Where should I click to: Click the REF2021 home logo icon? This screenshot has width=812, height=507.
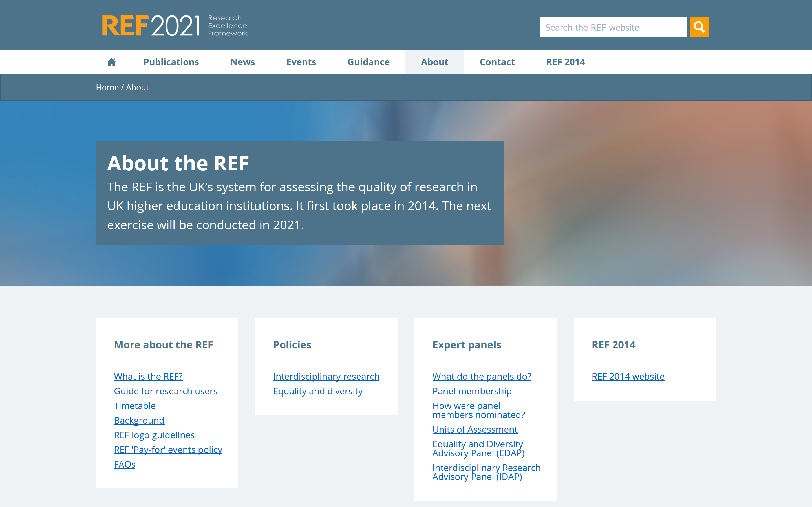pyautogui.click(x=175, y=25)
